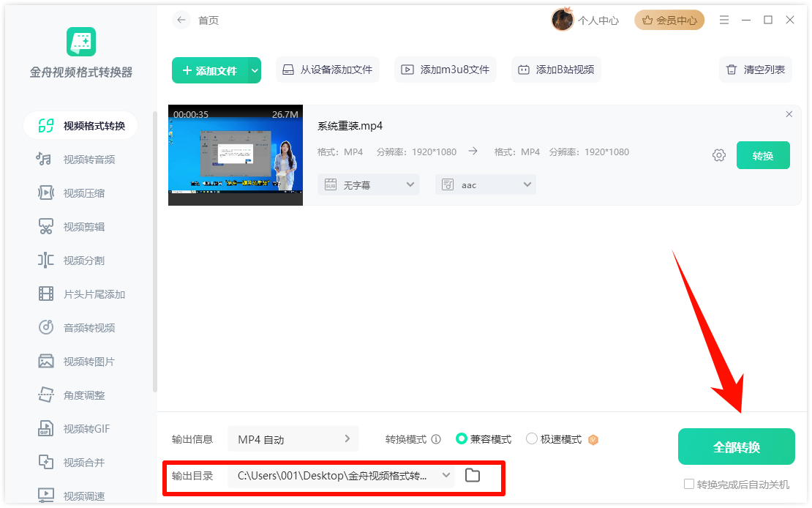Enable shutdown after conversion completes
Screen dimensions: 812x508
pyautogui.click(x=688, y=484)
